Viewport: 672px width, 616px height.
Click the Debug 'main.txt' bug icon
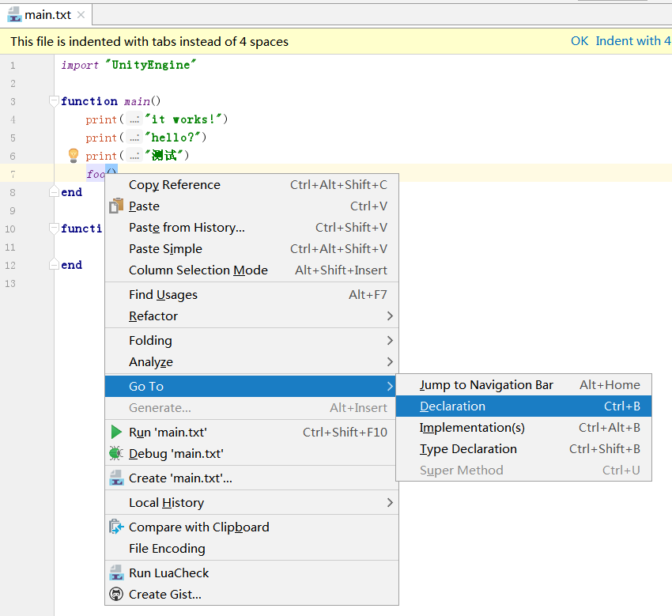[116, 454]
